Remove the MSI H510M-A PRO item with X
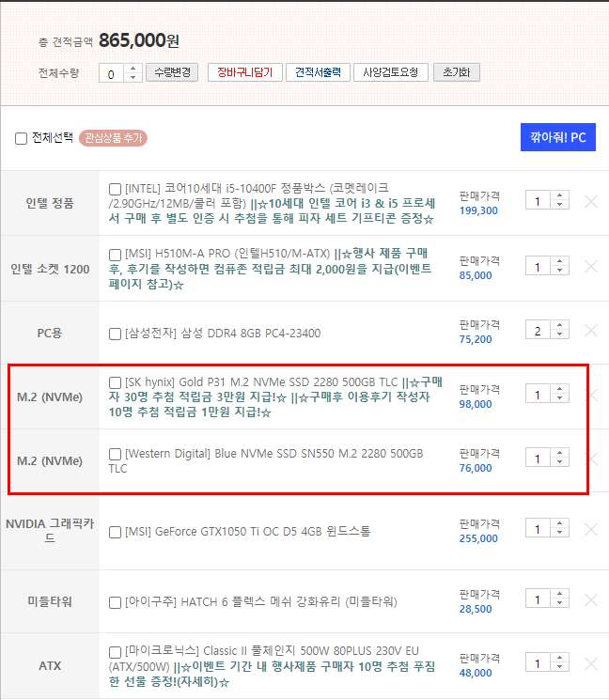 tap(591, 267)
